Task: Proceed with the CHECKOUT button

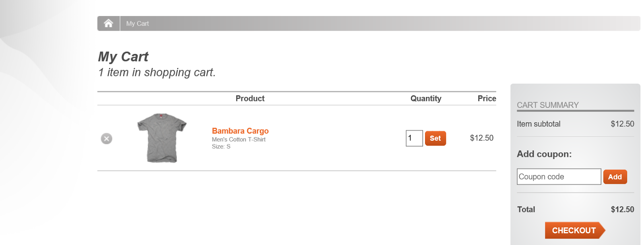Action: click(x=574, y=231)
